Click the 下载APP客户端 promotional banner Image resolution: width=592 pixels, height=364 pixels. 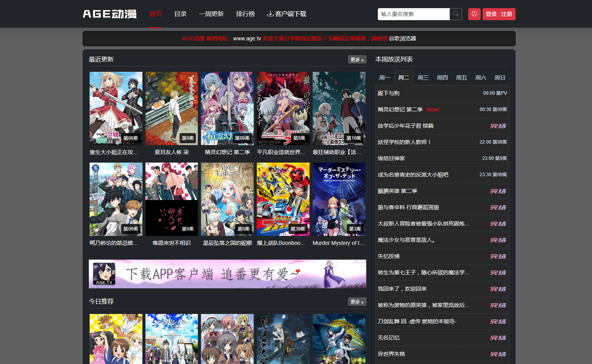coord(227,274)
